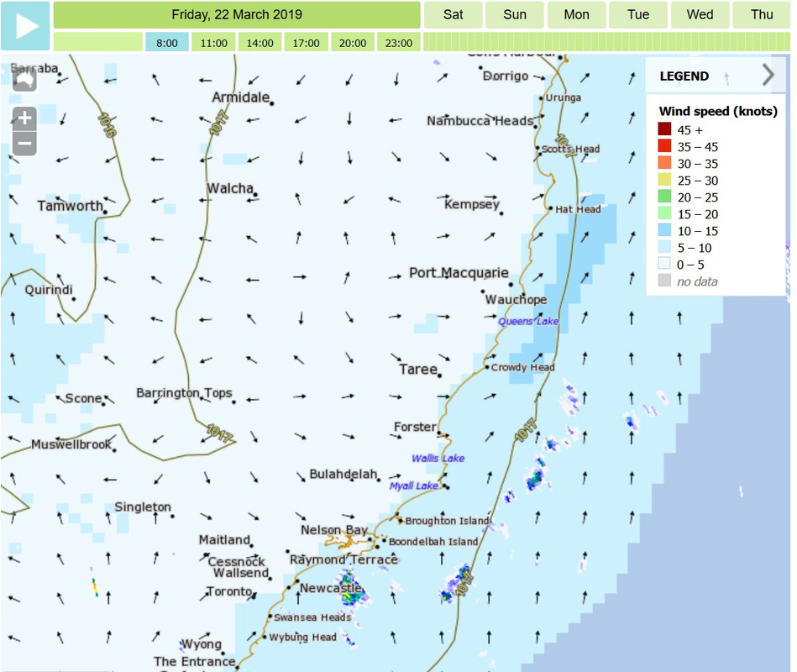Click the 25 – 30 yellow swatch
797x672 pixels.
[x=664, y=180]
